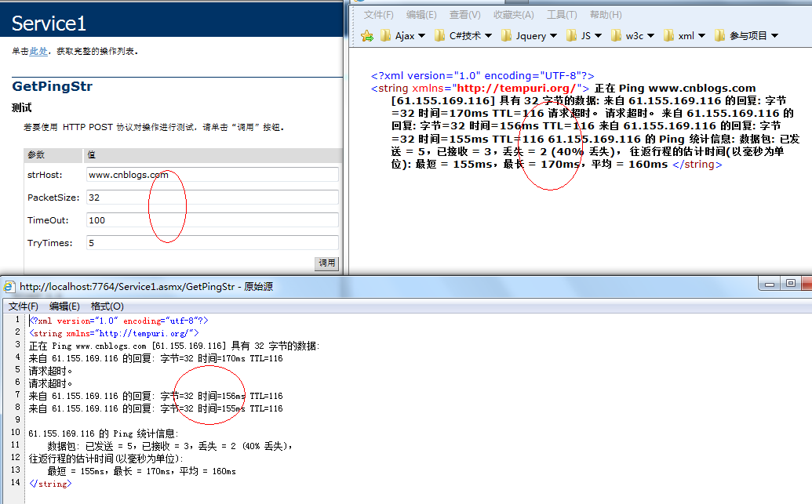The width and height of the screenshot is (812, 504).
Task: Expand the Jquery folder dropdown arrow
Action: [x=553, y=36]
